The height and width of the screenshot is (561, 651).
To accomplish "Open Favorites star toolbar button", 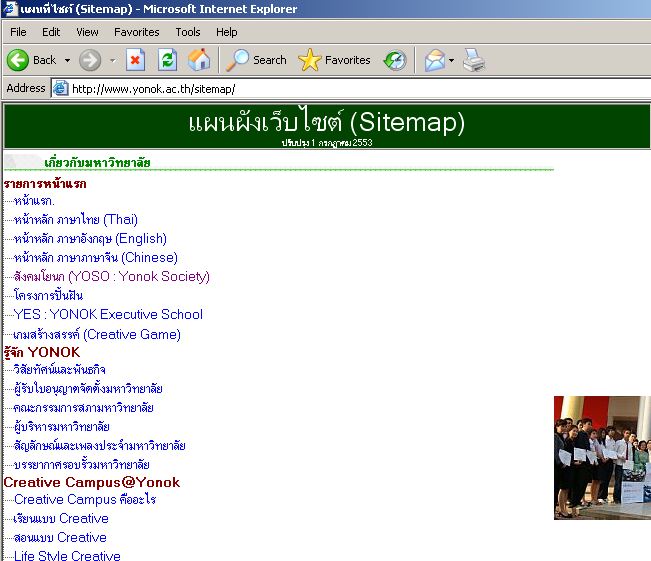I will pyautogui.click(x=334, y=60).
